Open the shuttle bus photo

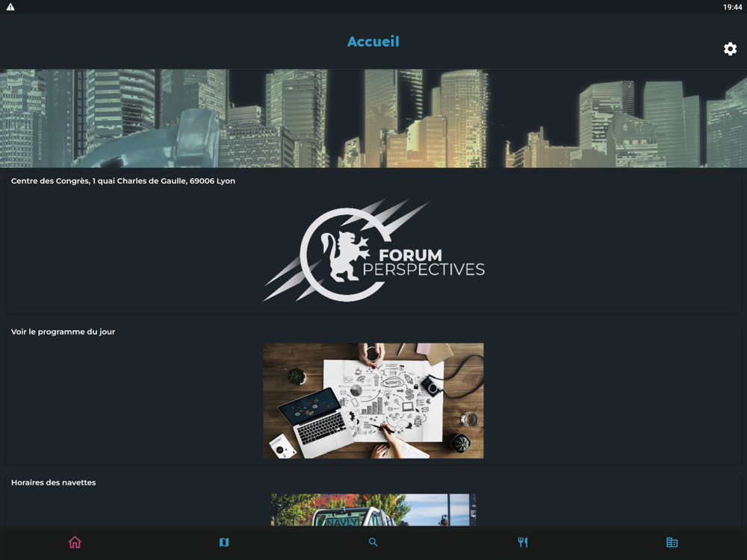373,509
